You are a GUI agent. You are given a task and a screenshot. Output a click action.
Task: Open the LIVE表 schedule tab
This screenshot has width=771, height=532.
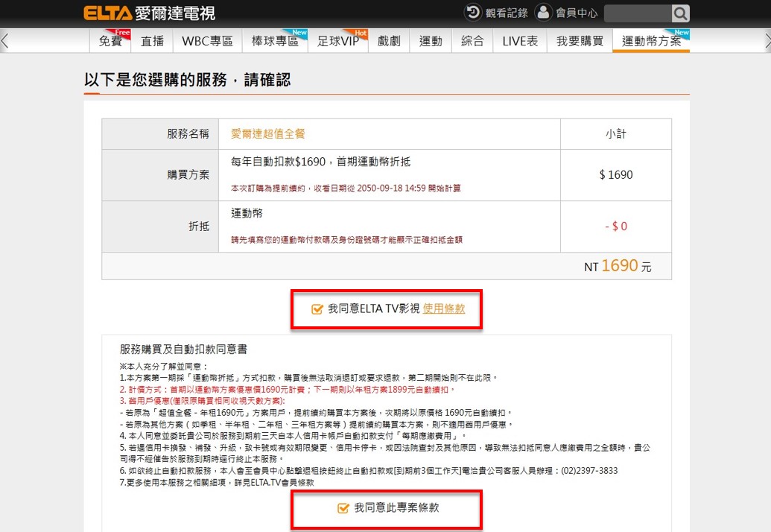coord(520,41)
